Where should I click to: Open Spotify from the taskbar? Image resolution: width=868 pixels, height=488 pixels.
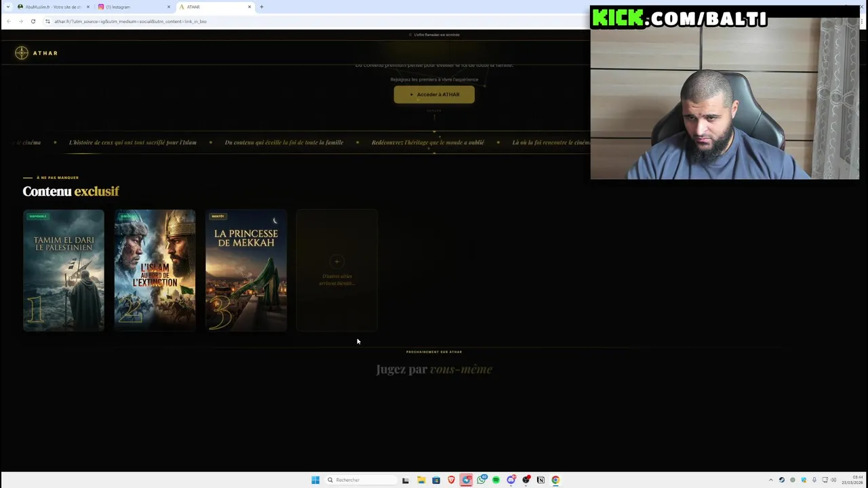(x=496, y=480)
